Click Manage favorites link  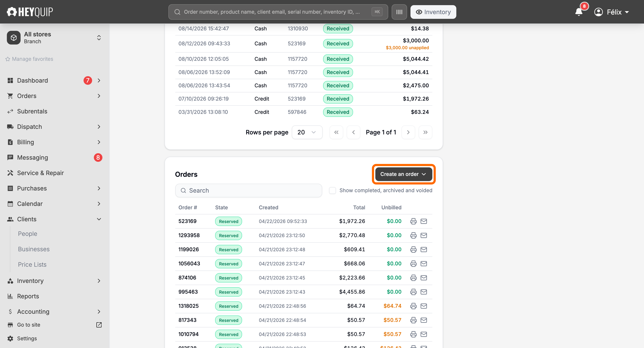29,59
